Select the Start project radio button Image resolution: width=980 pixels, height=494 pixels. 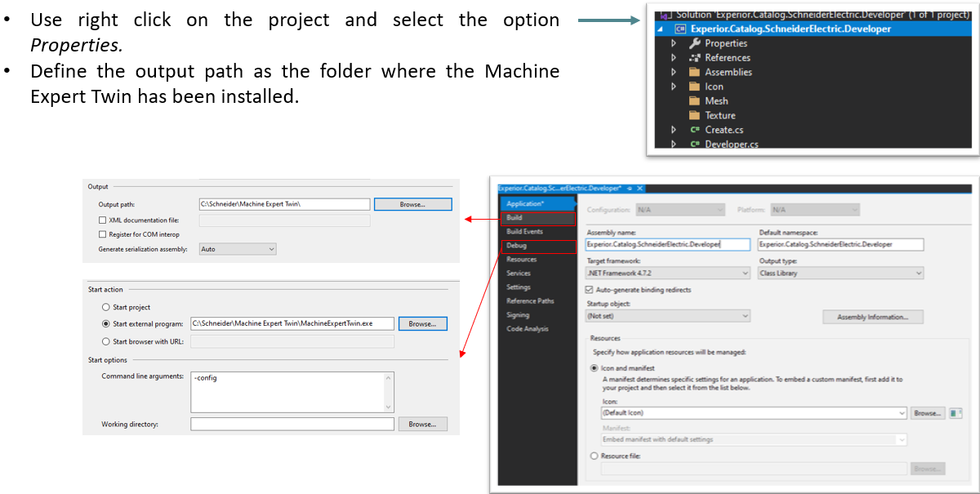tap(106, 307)
